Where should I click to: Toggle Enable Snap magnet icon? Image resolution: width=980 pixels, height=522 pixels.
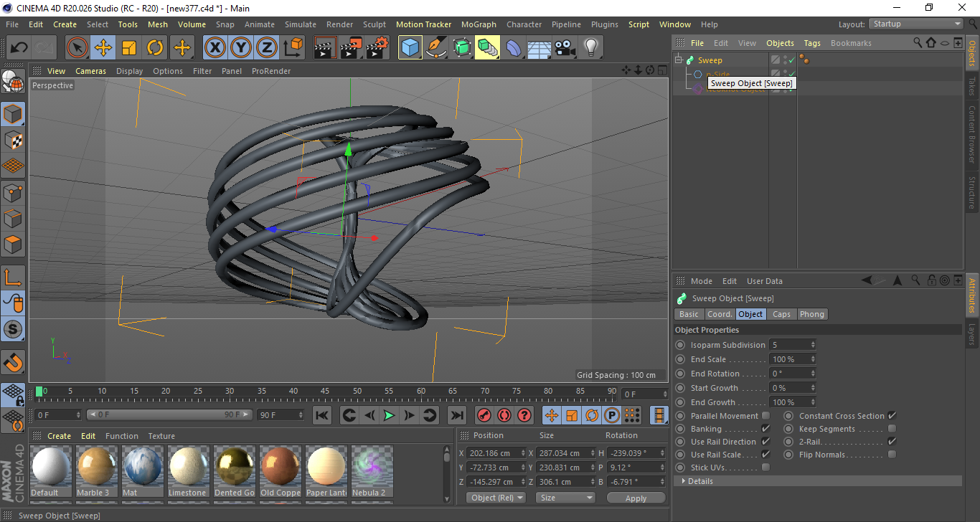click(13, 361)
